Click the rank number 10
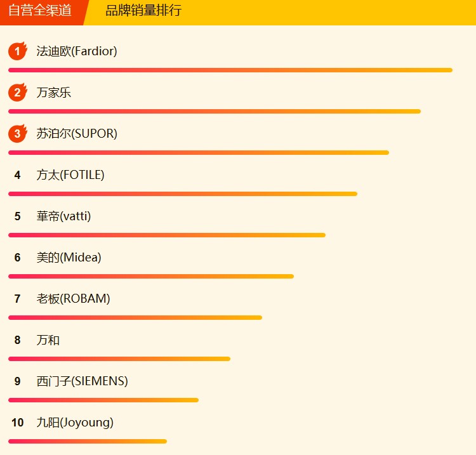Screen dimensions: 476x455 click(17, 423)
